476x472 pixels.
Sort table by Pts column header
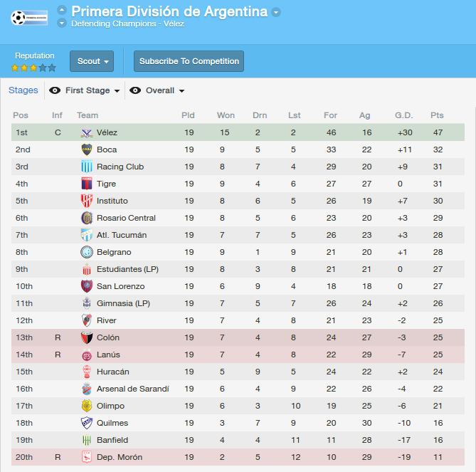pos(437,115)
